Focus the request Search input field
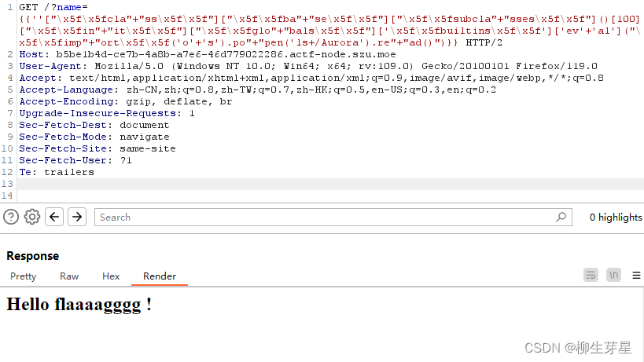The height and width of the screenshot is (362, 644). coord(333,217)
